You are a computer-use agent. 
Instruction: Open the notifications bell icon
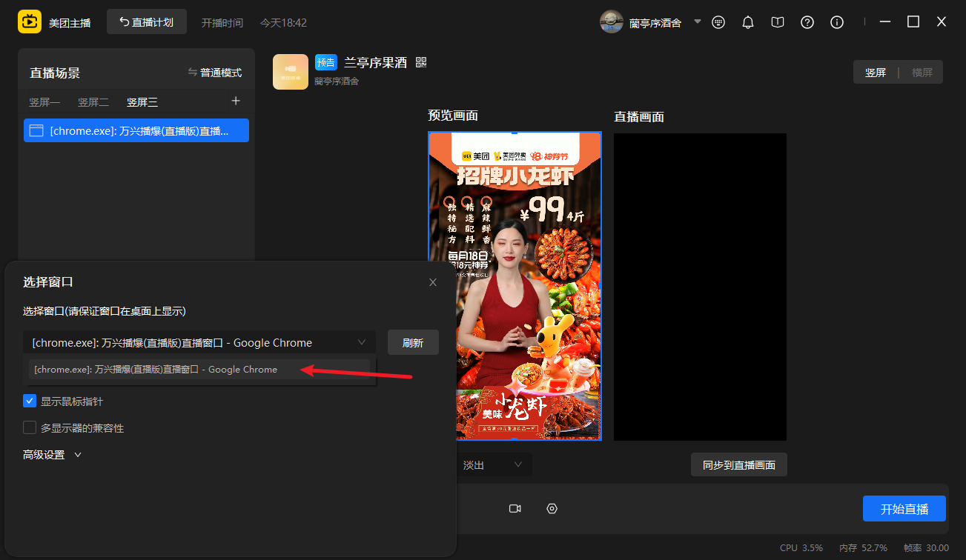click(748, 22)
